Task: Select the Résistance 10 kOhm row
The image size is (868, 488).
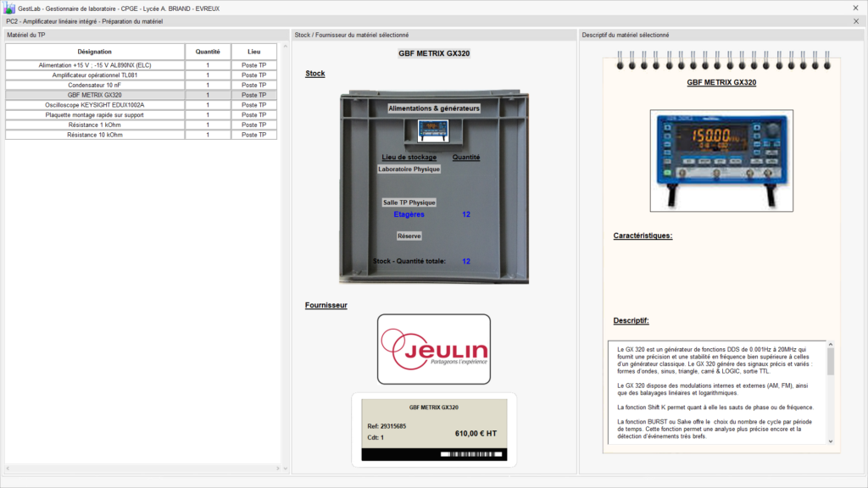Action: tap(95, 135)
